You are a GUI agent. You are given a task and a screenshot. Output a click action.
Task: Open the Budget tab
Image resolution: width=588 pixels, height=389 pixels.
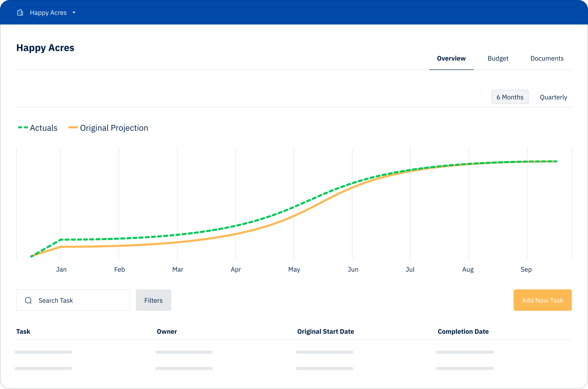(x=498, y=59)
